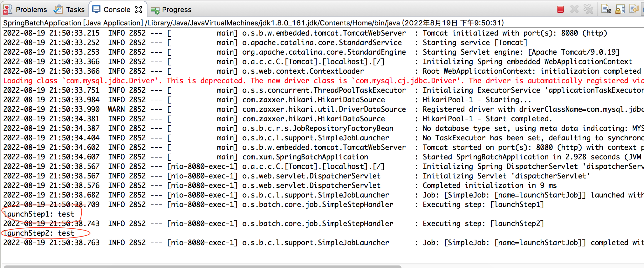Clear the console output
Screen dimensions: 644x268
click(x=606, y=9)
